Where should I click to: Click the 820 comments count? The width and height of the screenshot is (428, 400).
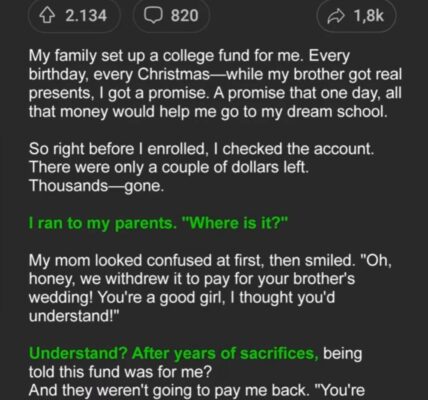pyautogui.click(x=184, y=16)
